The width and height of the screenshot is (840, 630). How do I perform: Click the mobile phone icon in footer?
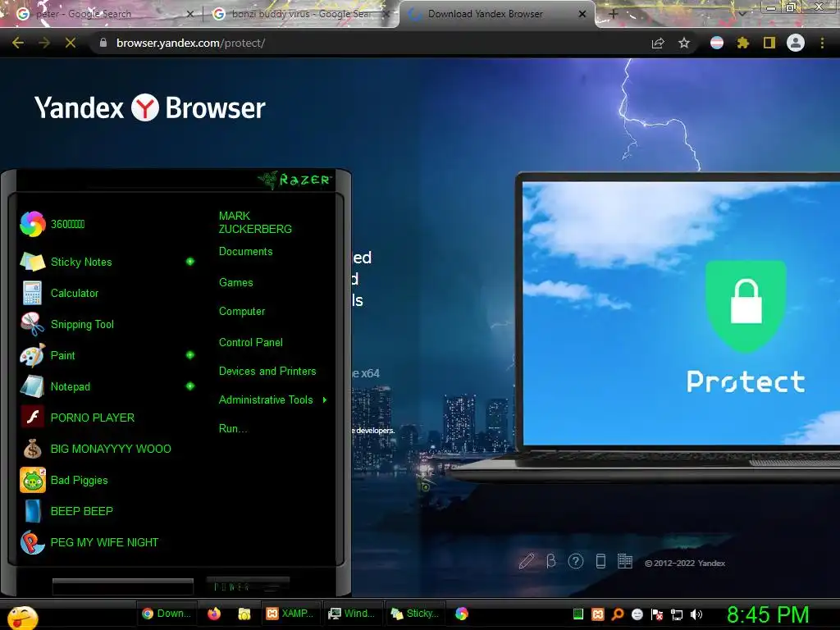[600, 561]
